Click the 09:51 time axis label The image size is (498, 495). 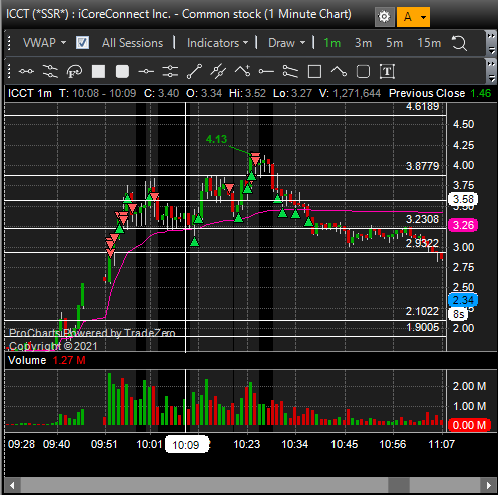click(104, 444)
